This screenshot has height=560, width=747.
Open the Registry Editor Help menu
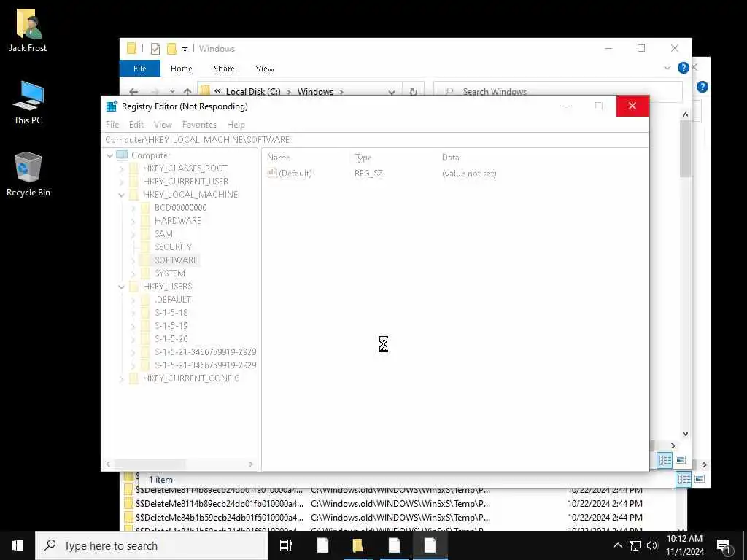(x=236, y=125)
